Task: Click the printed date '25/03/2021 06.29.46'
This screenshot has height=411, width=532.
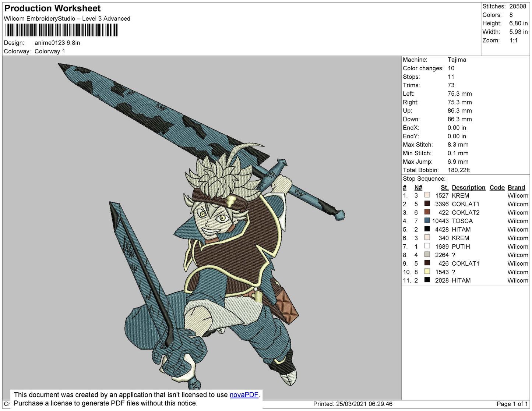Action: 364,404
